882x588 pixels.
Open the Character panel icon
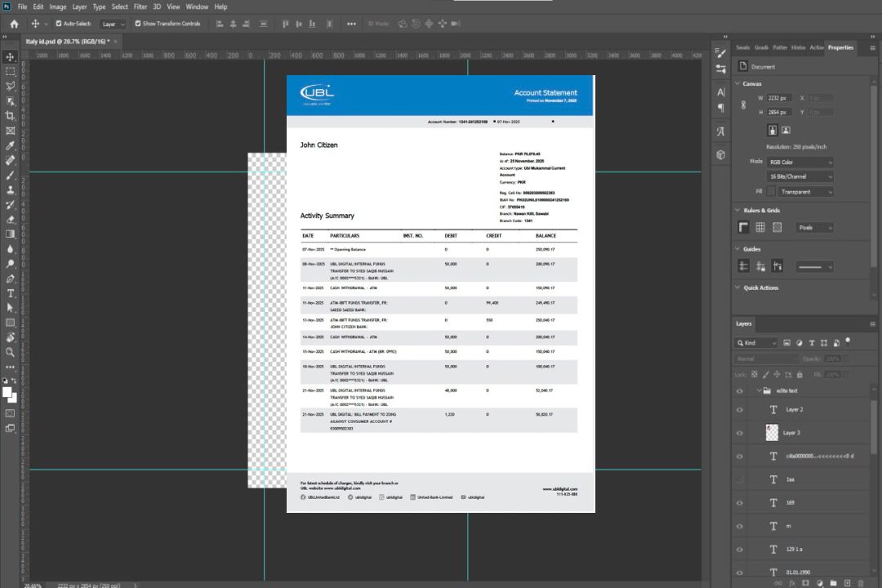tap(721, 91)
